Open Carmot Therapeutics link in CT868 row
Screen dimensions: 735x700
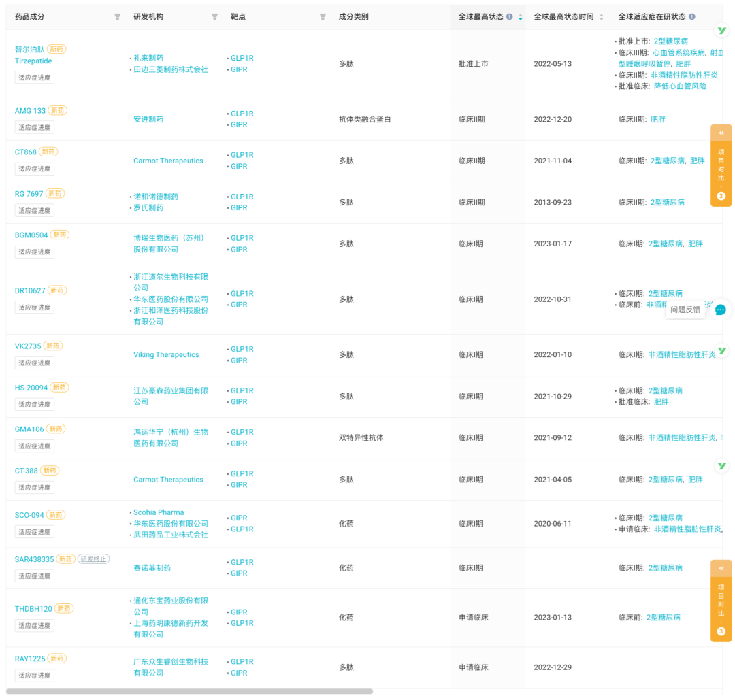coord(168,161)
